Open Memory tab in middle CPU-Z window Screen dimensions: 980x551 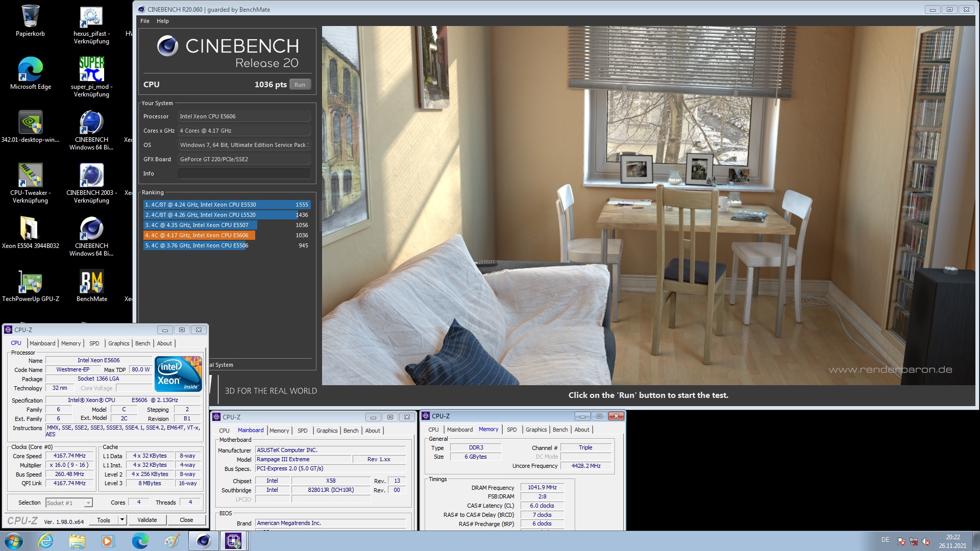279,431
